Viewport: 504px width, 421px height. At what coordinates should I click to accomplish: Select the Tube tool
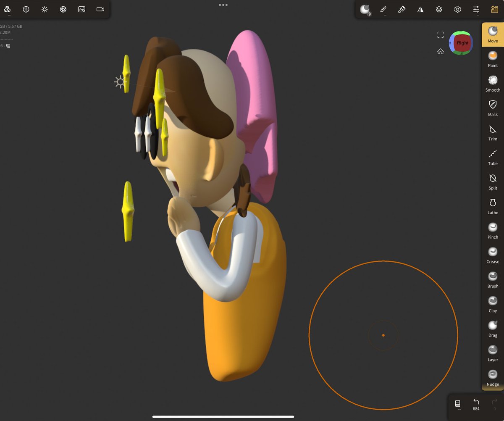(493, 157)
